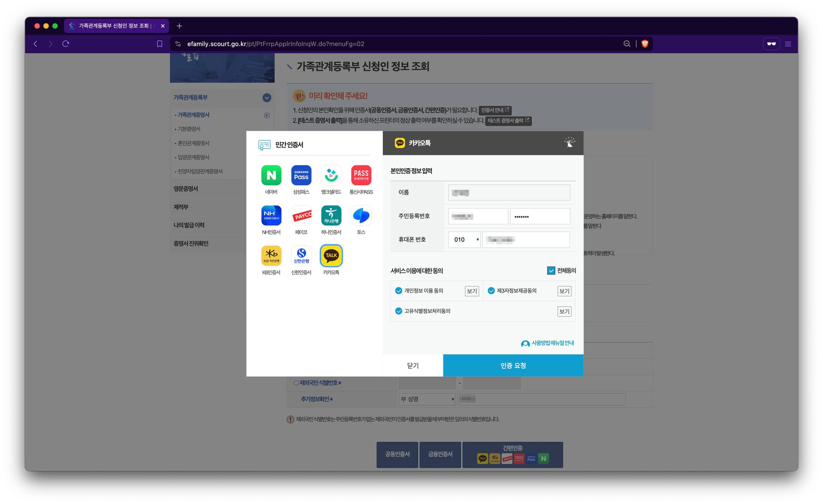This screenshot has width=823, height=504.
Task: Select the 가족관계증명서 sidebar item
Action: 193,115
